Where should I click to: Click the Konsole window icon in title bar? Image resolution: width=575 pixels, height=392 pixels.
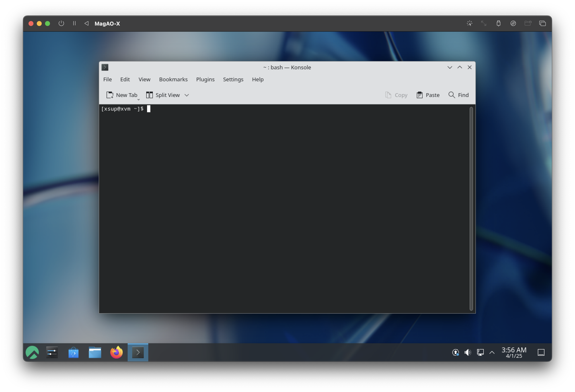[105, 67]
